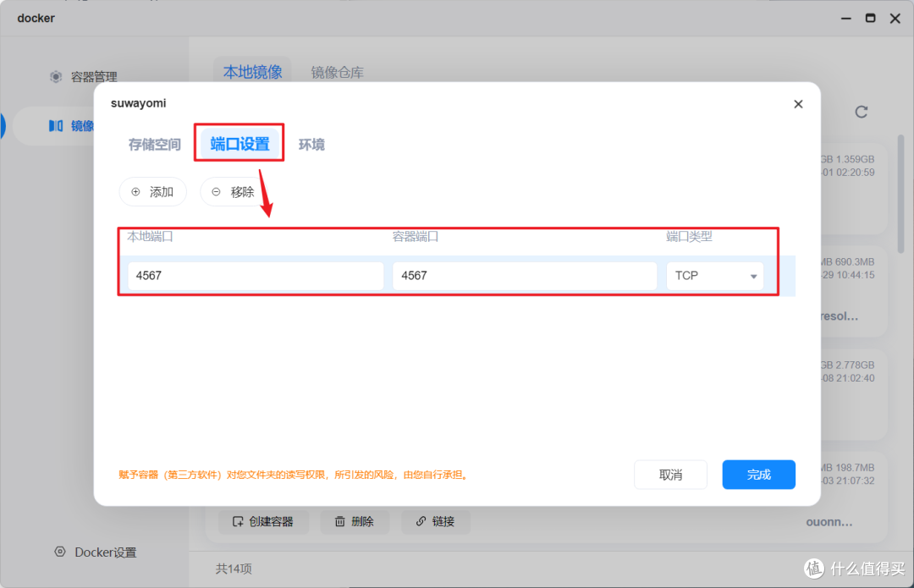Click the 创建容器 button
The height and width of the screenshot is (588, 914).
pos(263,521)
